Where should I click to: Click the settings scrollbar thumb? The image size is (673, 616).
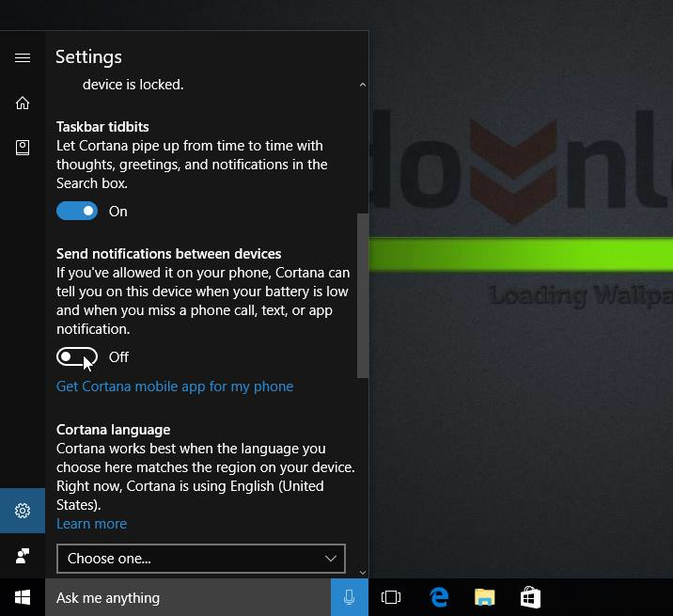click(363, 295)
